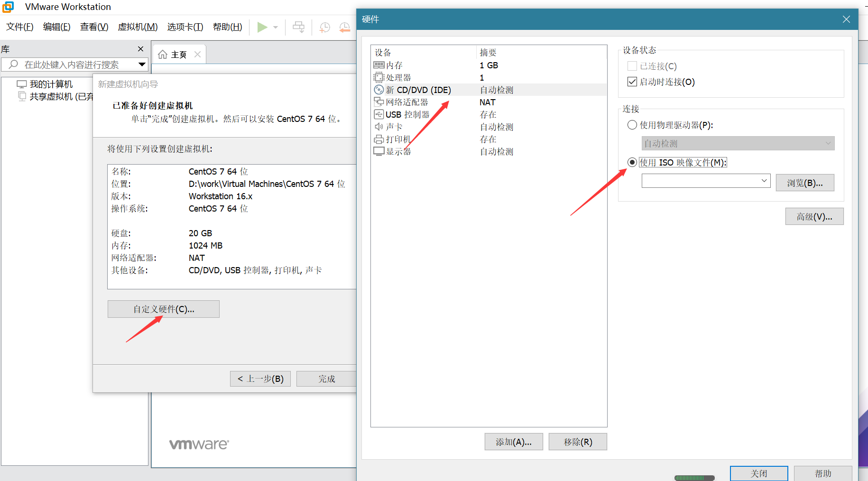The width and height of the screenshot is (868, 481).
Task: Select the 使用 ISO 映像文件(M) radio button
Action: pos(632,162)
